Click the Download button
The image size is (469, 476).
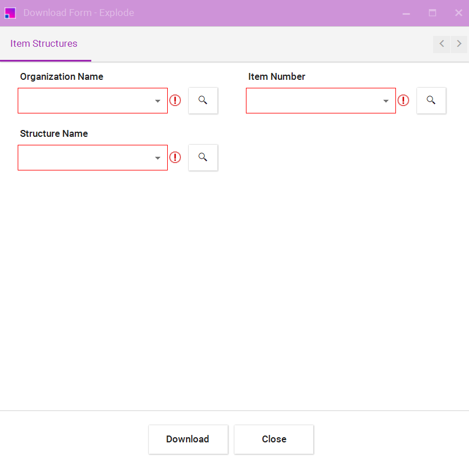(188, 439)
